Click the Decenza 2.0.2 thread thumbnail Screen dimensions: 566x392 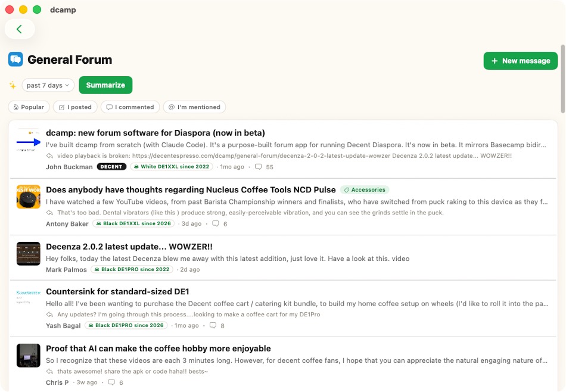(29, 253)
